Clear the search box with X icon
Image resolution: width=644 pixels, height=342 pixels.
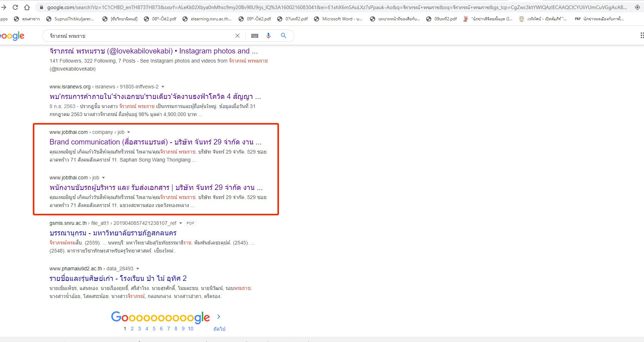[x=237, y=36]
